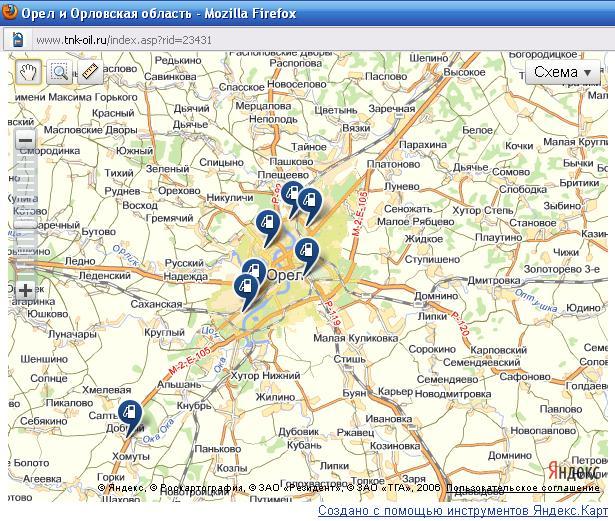Select the hand pan tool
The width and height of the screenshot is (615, 521).
coord(29,72)
